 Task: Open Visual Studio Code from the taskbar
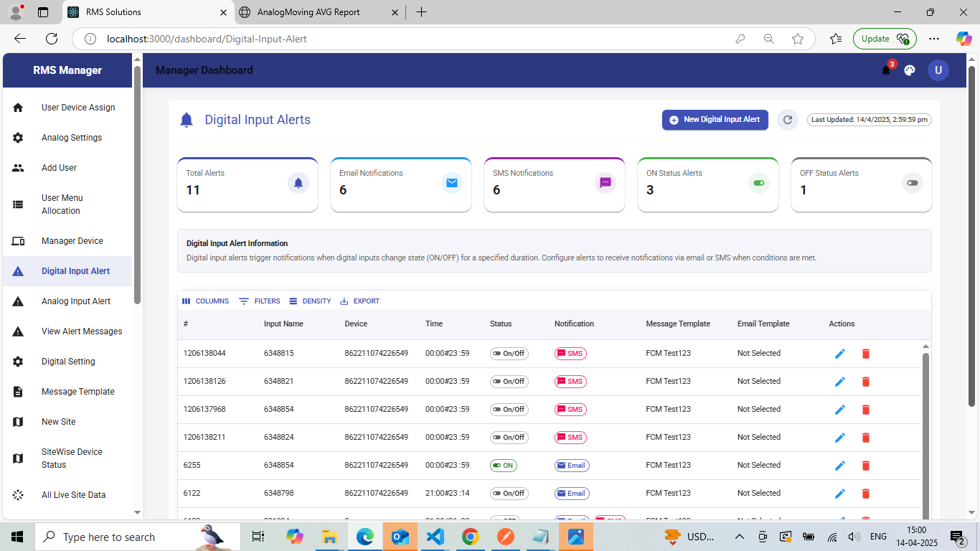(x=435, y=537)
